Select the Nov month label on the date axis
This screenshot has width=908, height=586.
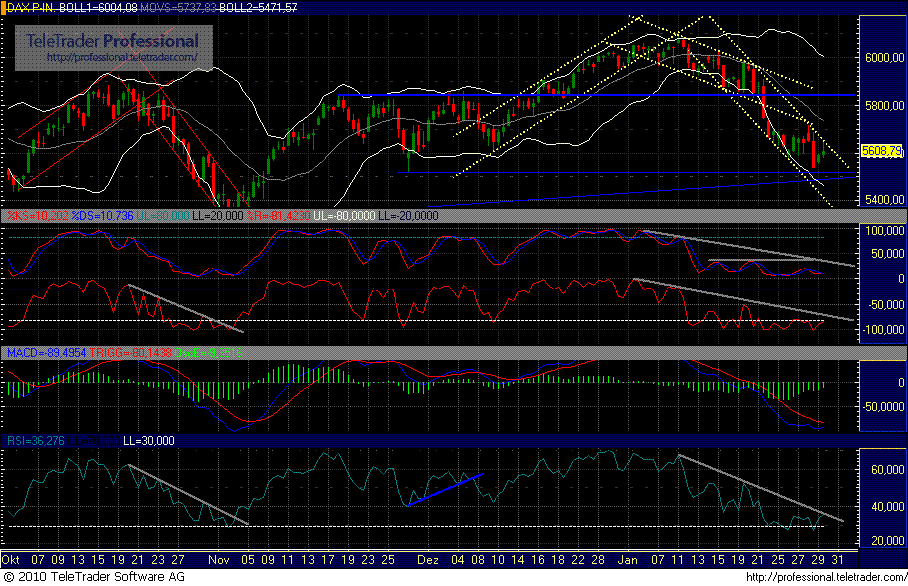(x=219, y=559)
